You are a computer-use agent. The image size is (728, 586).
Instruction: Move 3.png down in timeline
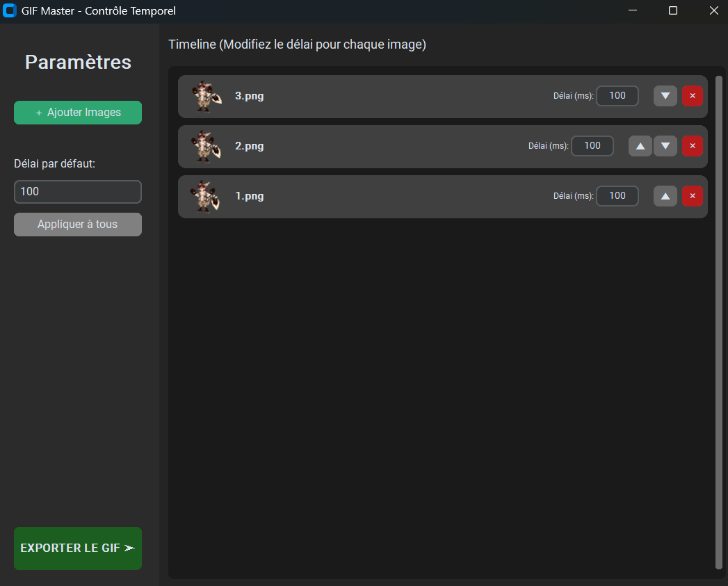coord(665,96)
